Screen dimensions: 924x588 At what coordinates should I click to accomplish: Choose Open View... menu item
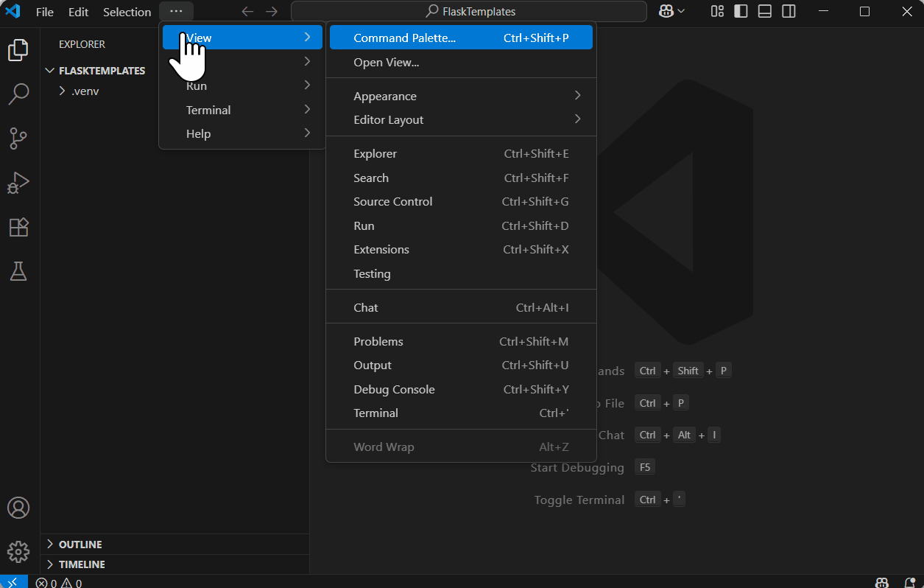461,62
